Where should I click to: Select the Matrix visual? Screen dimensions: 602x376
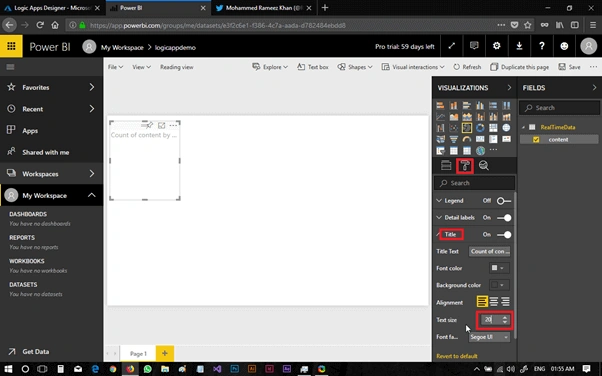point(467,151)
